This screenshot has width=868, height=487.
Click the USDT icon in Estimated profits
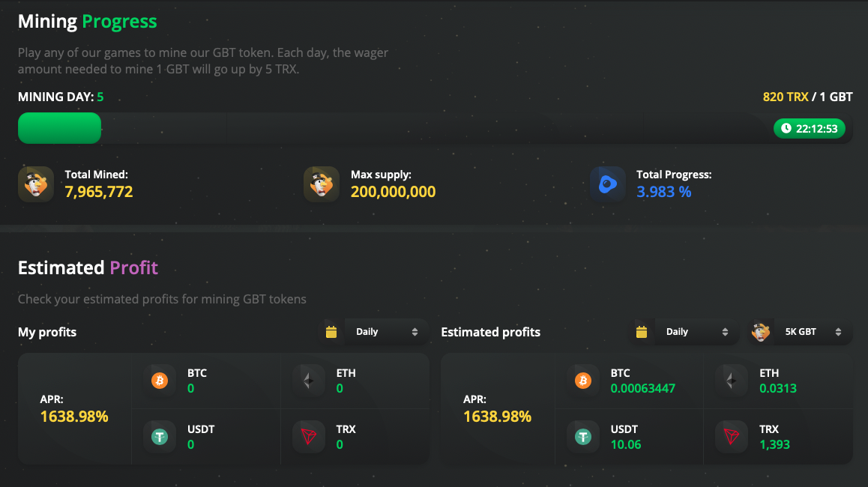tap(583, 437)
